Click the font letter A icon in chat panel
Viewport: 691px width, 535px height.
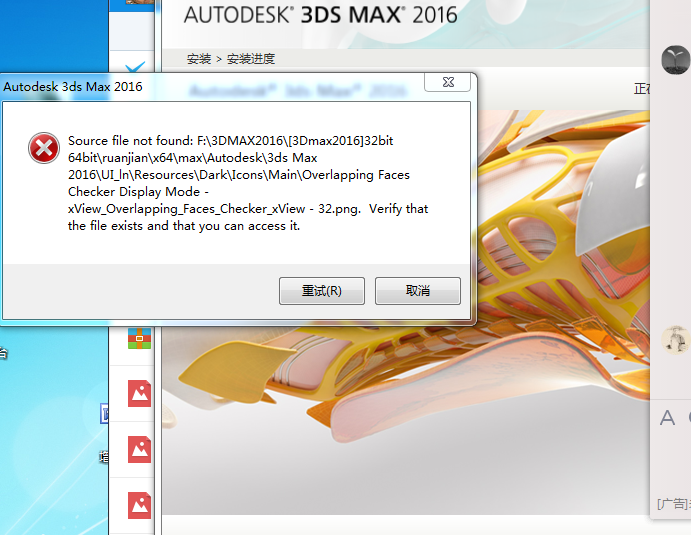coord(667,417)
